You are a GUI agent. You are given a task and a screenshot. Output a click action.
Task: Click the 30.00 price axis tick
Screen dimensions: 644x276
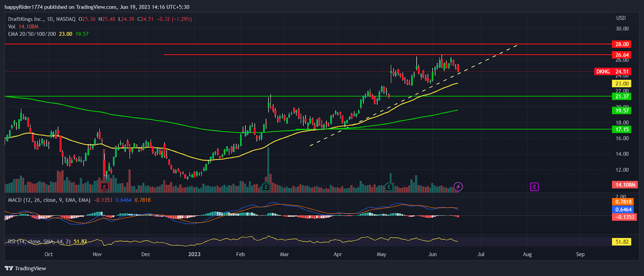(x=622, y=29)
